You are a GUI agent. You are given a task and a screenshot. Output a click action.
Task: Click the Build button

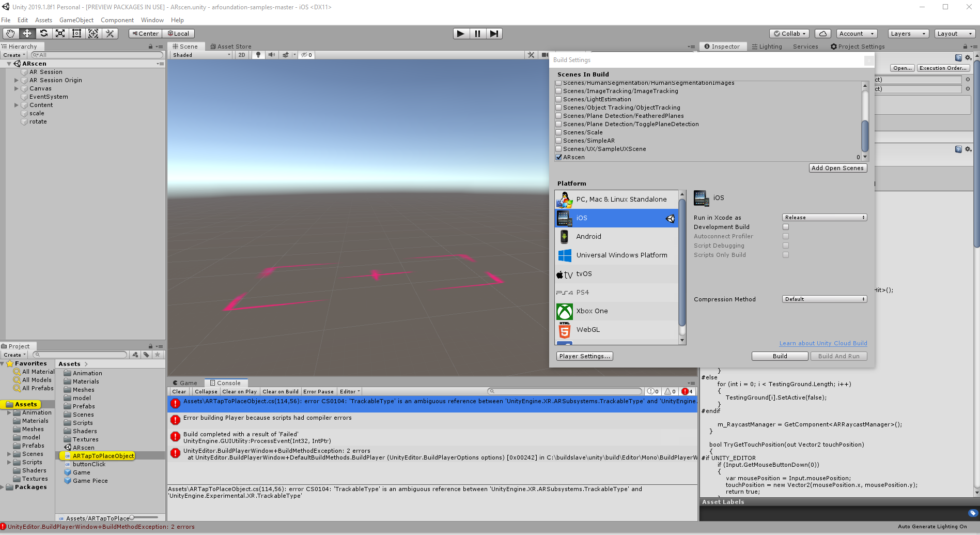(779, 356)
